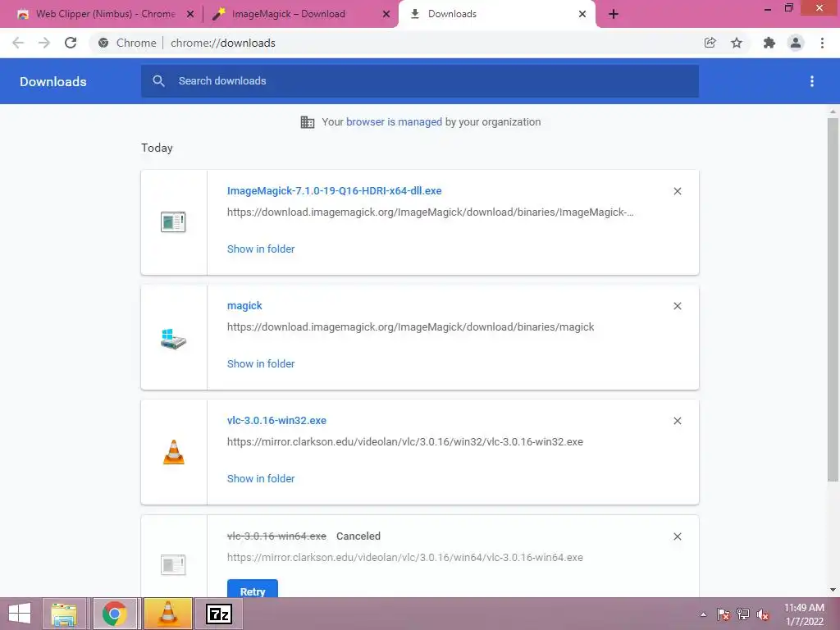840x630 pixels.
Task: Open the magick file link
Action: (244, 306)
